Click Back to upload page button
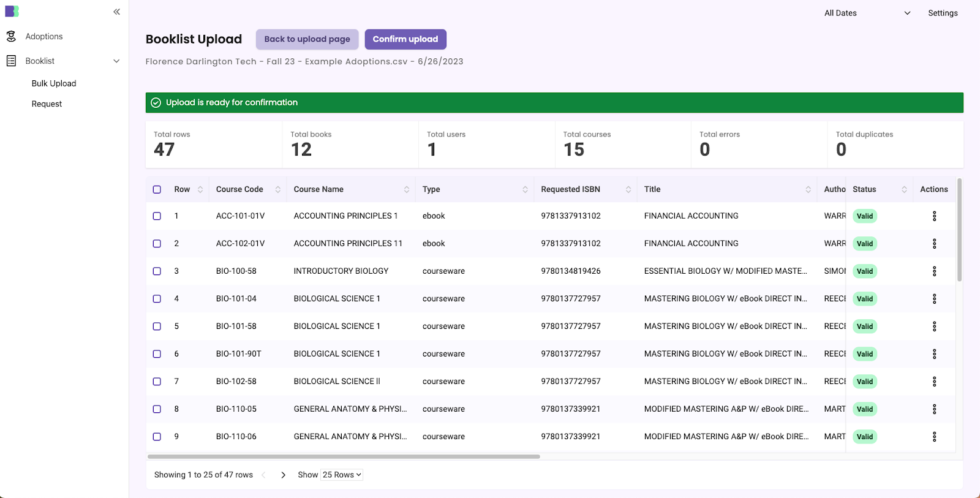Viewport: 980px width, 498px height. pos(307,39)
